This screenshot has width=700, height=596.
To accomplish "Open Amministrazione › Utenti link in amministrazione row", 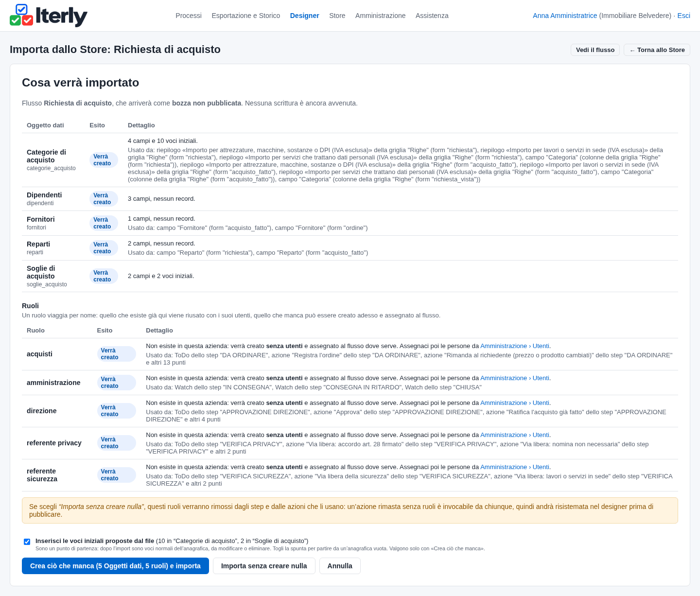I will [515, 378].
